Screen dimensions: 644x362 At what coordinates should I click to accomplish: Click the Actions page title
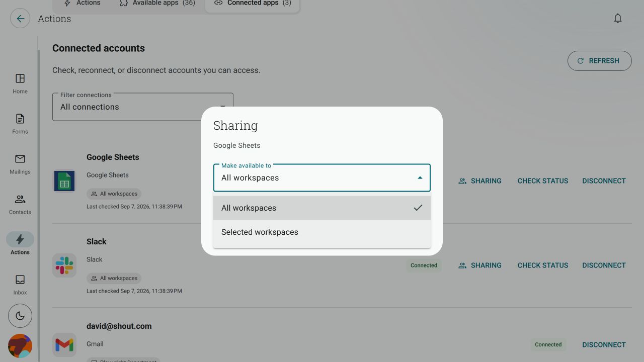coord(54,19)
